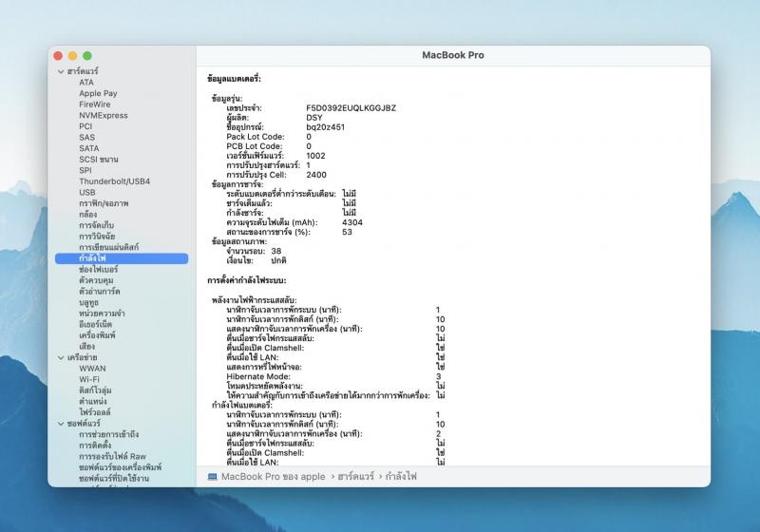This screenshot has height=532, width=760.
Task: Click ฮาร์ดแวร์ segment in path bar
Action: [x=355, y=477]
